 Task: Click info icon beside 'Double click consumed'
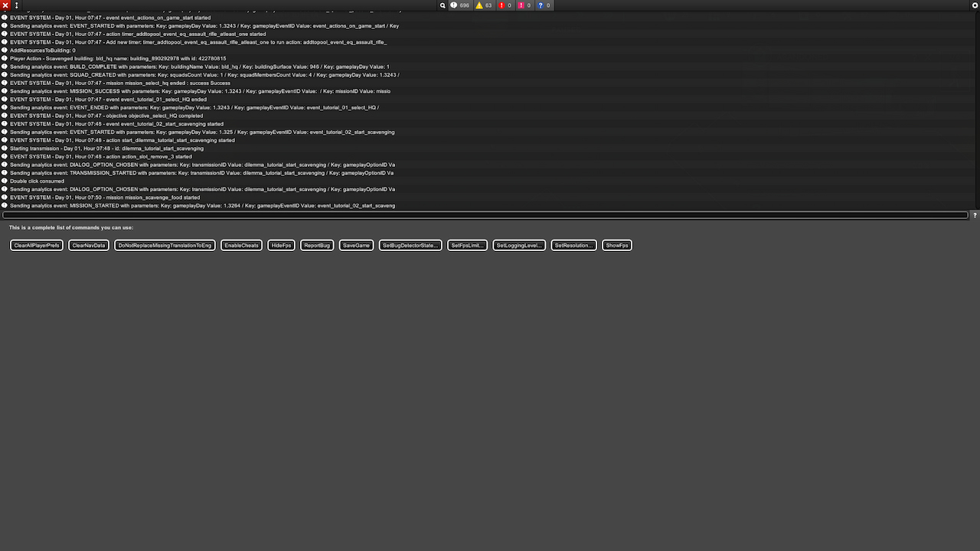coord(5,181)
